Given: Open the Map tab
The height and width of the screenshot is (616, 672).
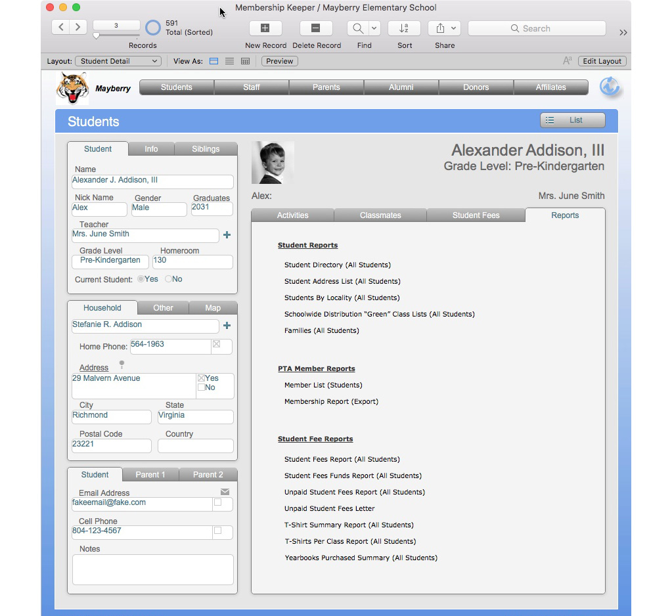Looking at the screenshot, I should 213,308.
